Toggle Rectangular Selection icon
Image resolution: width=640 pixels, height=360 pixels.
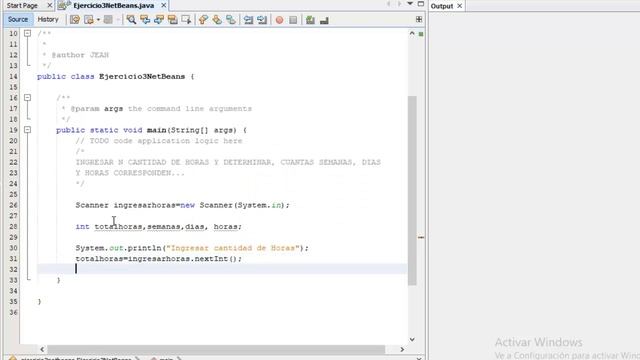pos(186,20)
